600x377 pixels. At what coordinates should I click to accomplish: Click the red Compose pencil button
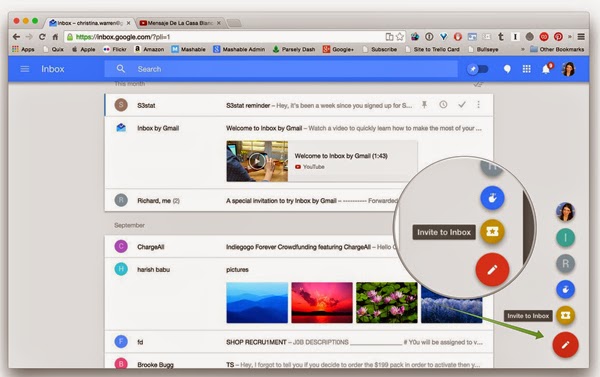(x=565, y=344)
